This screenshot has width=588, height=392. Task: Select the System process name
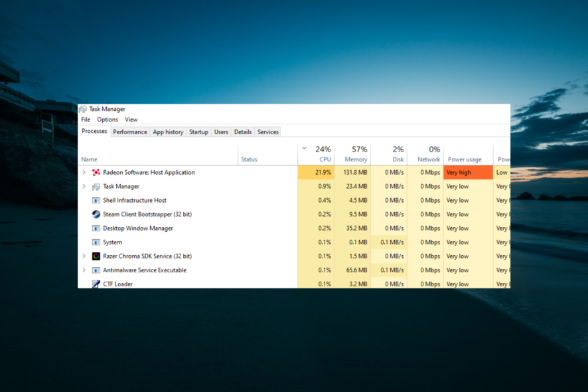coord(113,243)
